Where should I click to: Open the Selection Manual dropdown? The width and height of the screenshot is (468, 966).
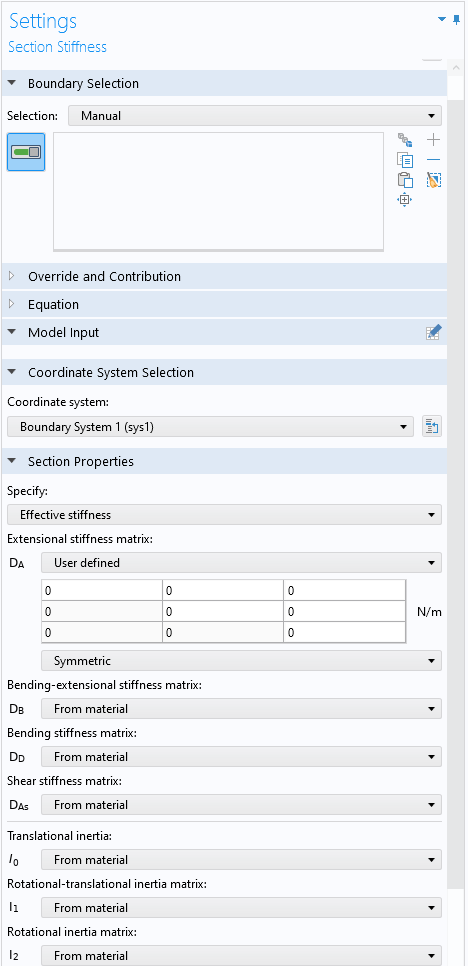coord(255,115)
